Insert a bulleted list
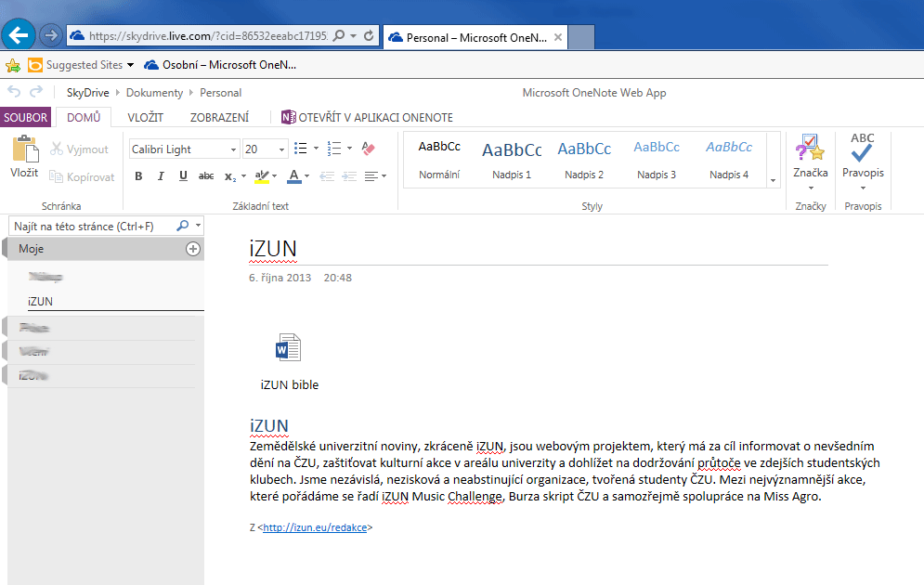Viewport: 924px width, 585px height. (300, 149)
